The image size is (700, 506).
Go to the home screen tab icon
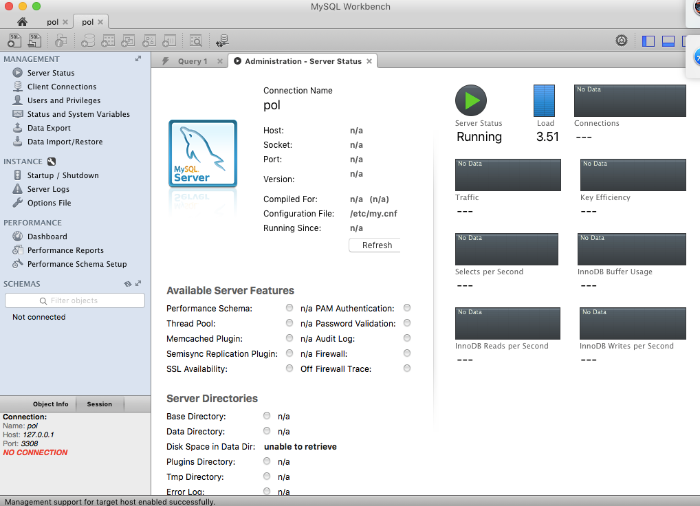coord(22,21)
